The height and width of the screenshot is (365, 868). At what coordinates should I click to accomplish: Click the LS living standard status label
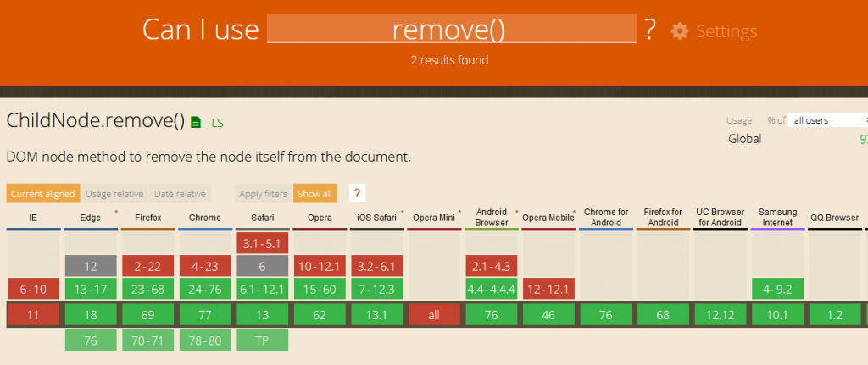click(214, 124)
